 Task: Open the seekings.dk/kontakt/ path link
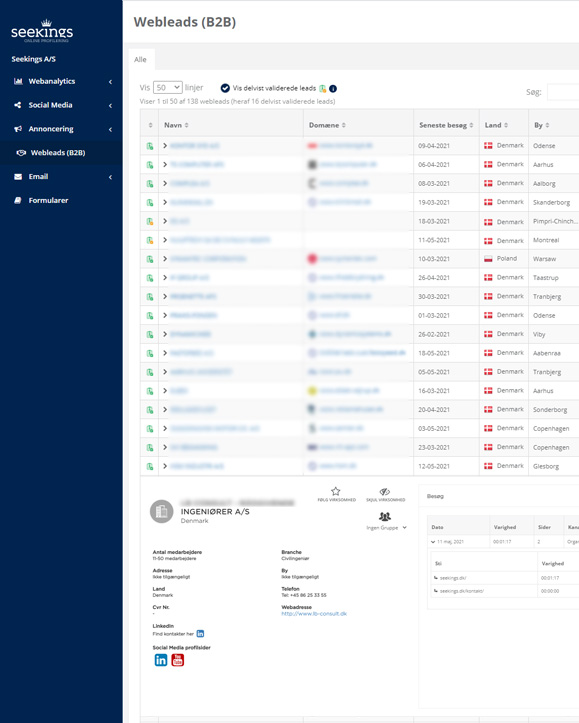[x=461, y=591]
